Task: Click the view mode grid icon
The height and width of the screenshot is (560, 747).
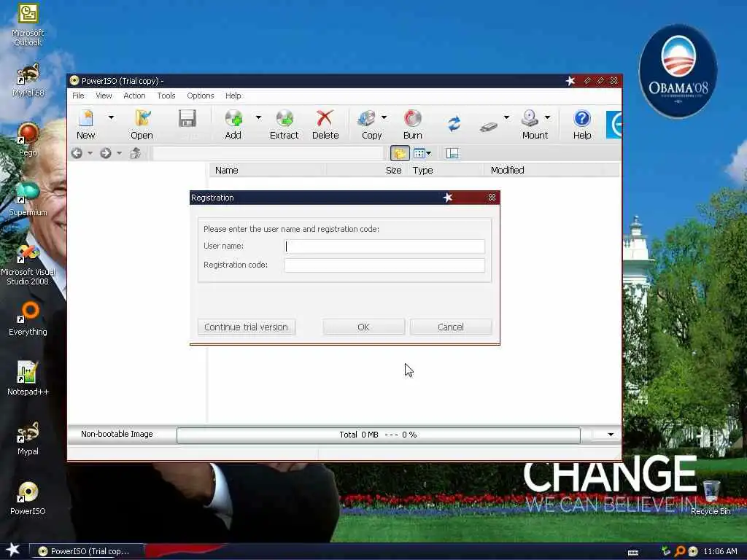Action: (419, 153)
